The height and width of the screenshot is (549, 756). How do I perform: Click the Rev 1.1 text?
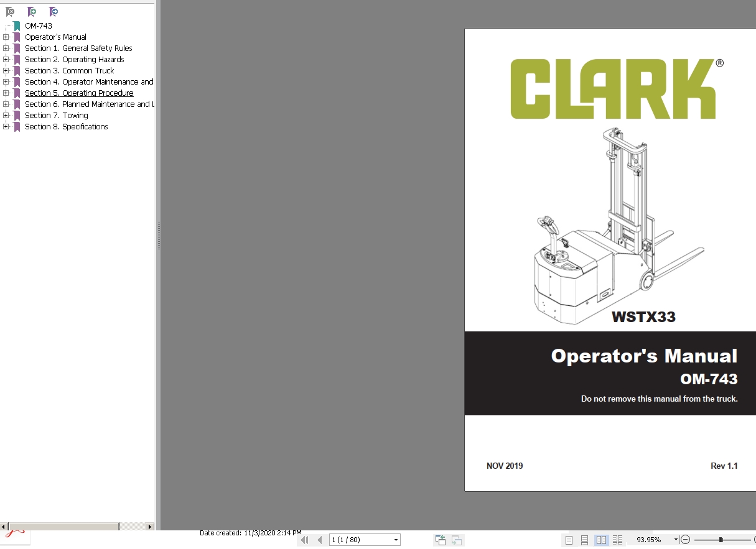coord(724,466)
